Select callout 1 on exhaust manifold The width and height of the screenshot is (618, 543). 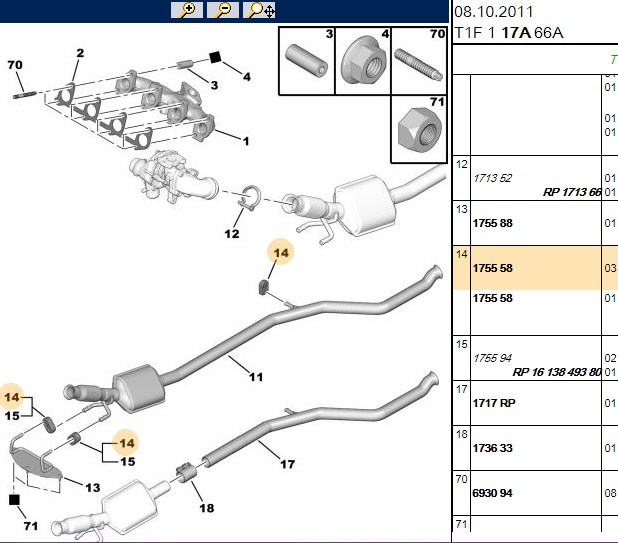tap(246, 141)
